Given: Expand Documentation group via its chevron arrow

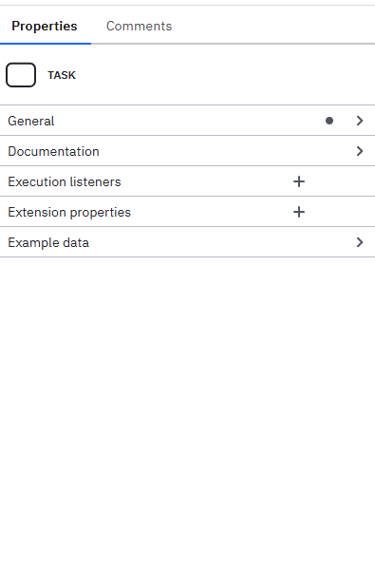Looking at the screenshot, I should tap(360, 151).
